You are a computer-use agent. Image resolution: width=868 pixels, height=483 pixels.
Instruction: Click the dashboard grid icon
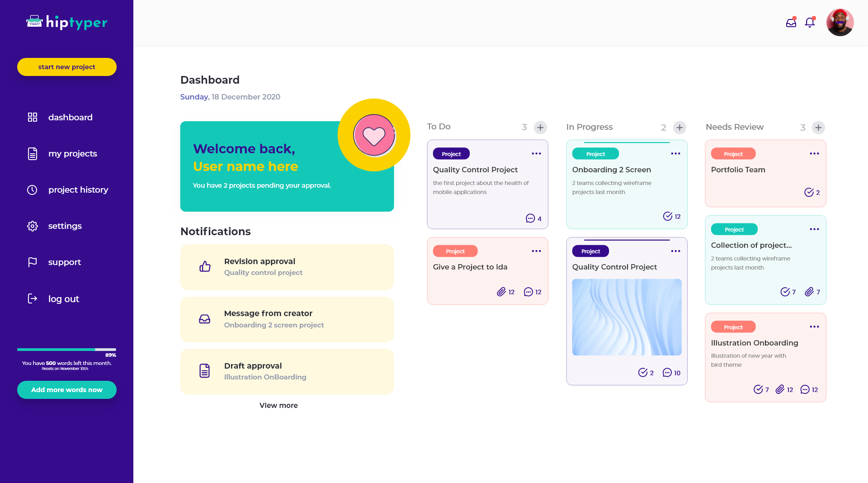click(x=33, y=117)
